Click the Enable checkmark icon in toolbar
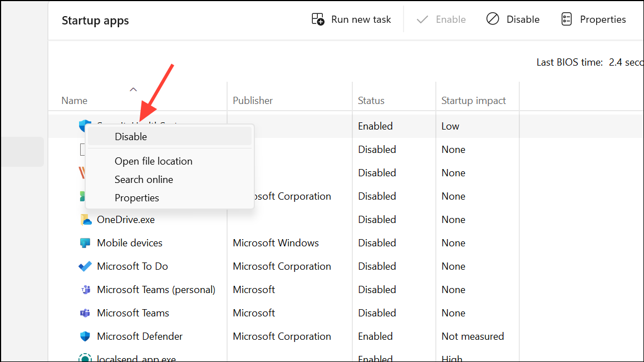Screen dimensions: 644x362 pos(422,19)
